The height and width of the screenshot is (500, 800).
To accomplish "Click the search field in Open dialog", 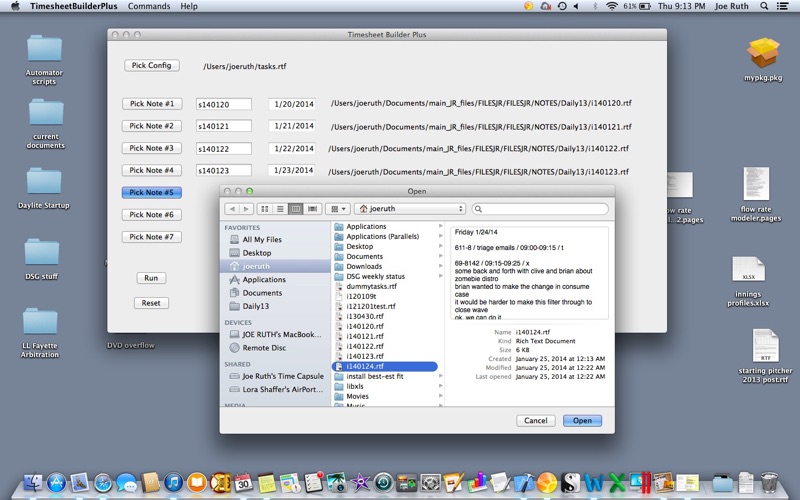I will 540,209.
